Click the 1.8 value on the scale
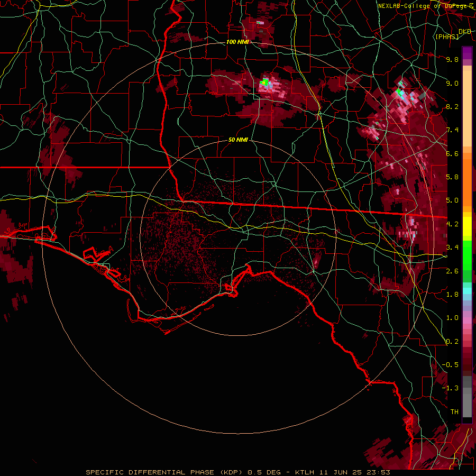The image size is (476, 476). 452,295
